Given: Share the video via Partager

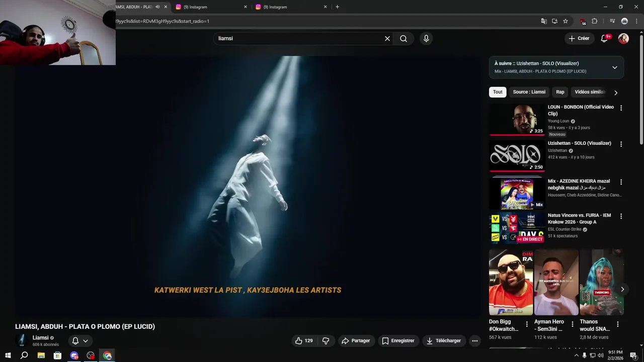Looking at the screenshot, I should 356,341.
